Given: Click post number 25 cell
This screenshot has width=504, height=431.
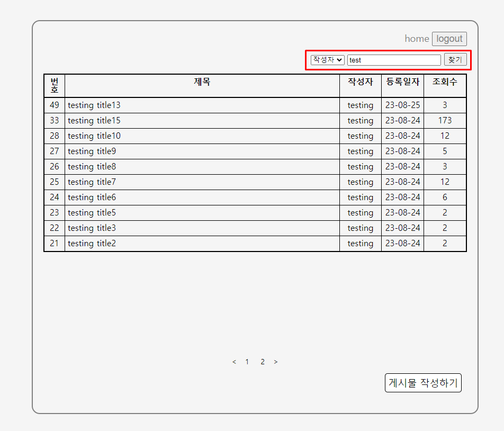Looking at the screenshot, I should (55, 182).
